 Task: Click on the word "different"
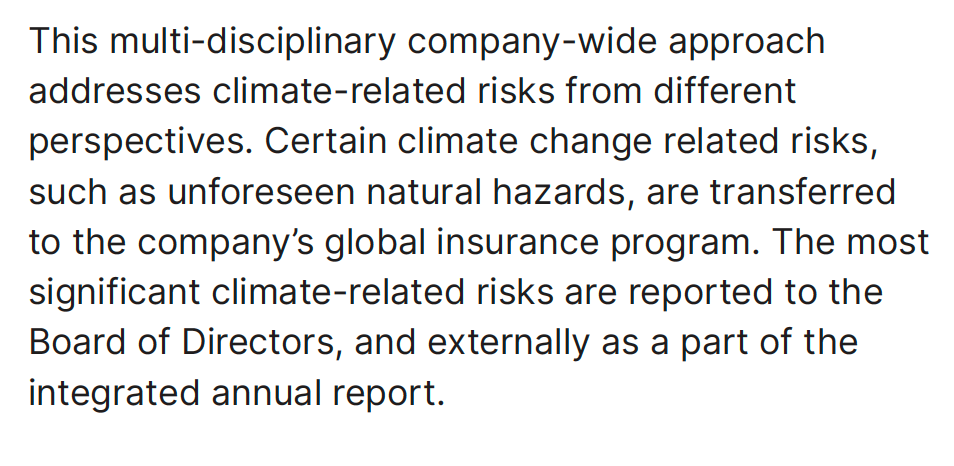(x=726, y=91)
